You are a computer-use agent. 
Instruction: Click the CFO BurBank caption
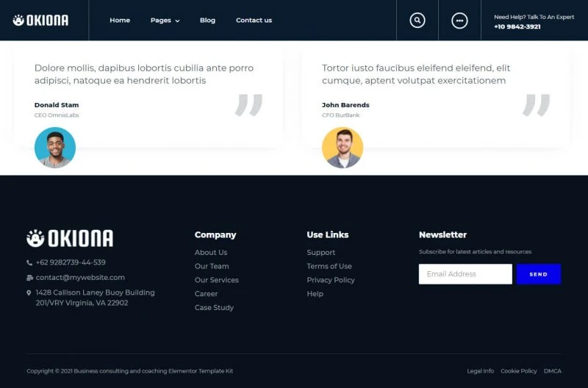pos(340,115)
